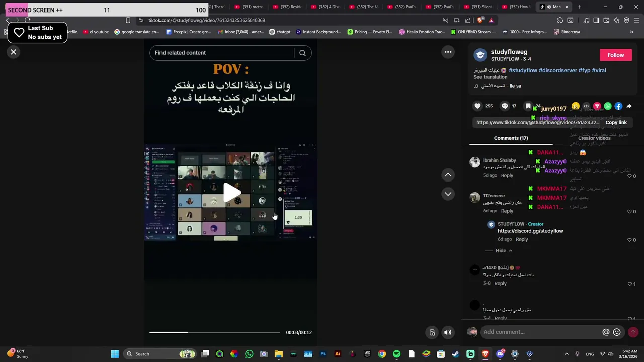Reply to 112eeeeee's comment

coord(507,211)
